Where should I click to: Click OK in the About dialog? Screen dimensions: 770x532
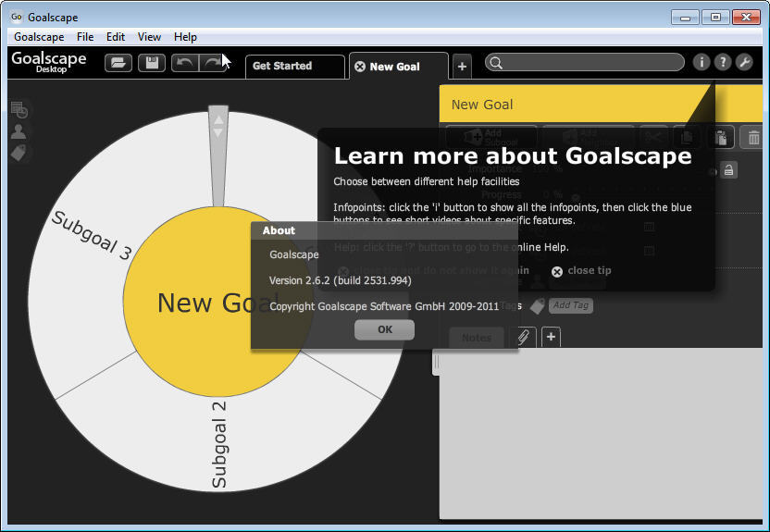tap(384, 329)
